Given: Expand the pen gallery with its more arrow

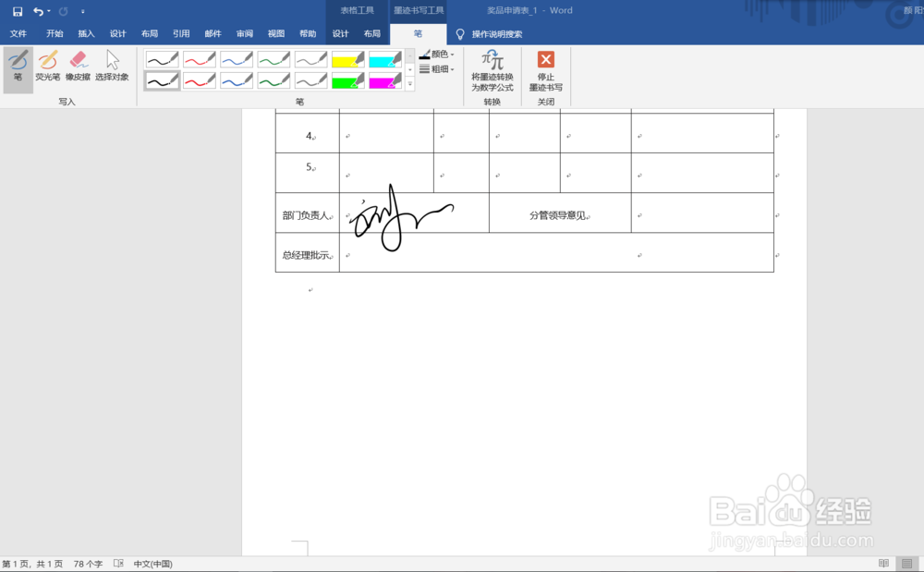Looking at the screenshot, I should pos(409,80).
